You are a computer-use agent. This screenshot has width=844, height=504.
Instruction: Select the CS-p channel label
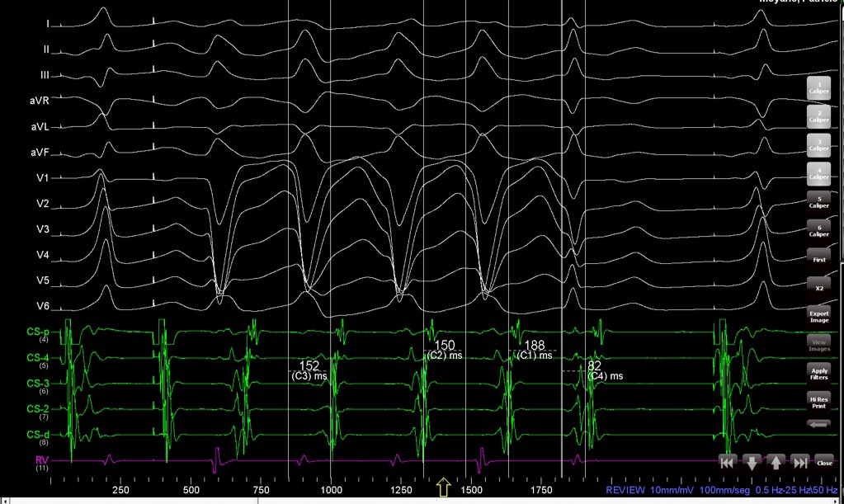[x=36, y=332]
